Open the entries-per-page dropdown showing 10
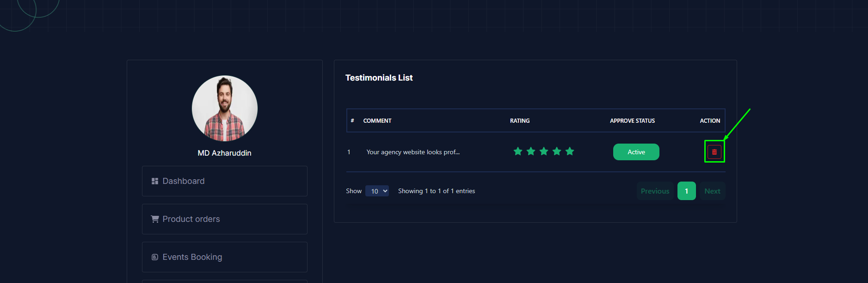This screenshot has height=283, width=868. point(377,191)
